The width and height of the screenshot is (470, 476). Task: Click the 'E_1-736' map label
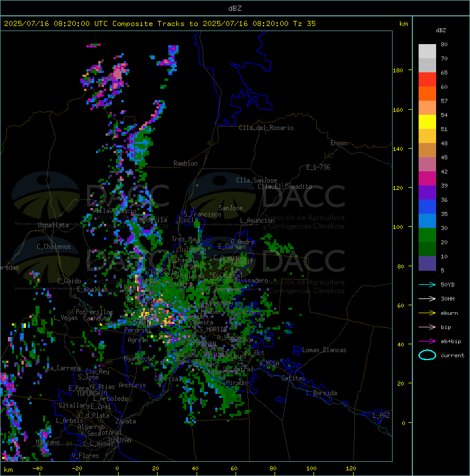pos(318,167)
